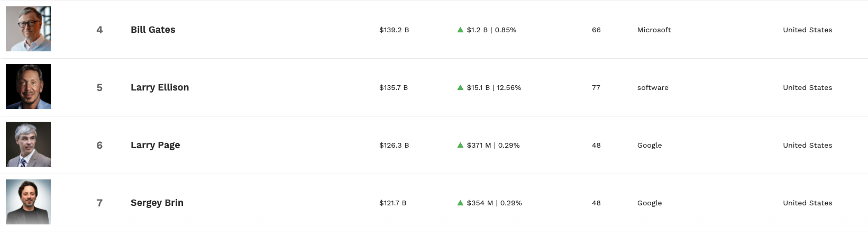Open the Larry Ellison name link
The image size is (868, 235).
tap(160, 87)
